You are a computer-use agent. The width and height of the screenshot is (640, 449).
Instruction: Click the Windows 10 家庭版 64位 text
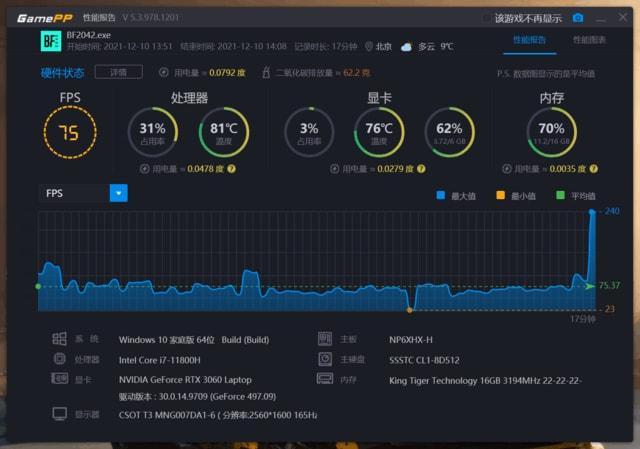click(x=167, y=340)
